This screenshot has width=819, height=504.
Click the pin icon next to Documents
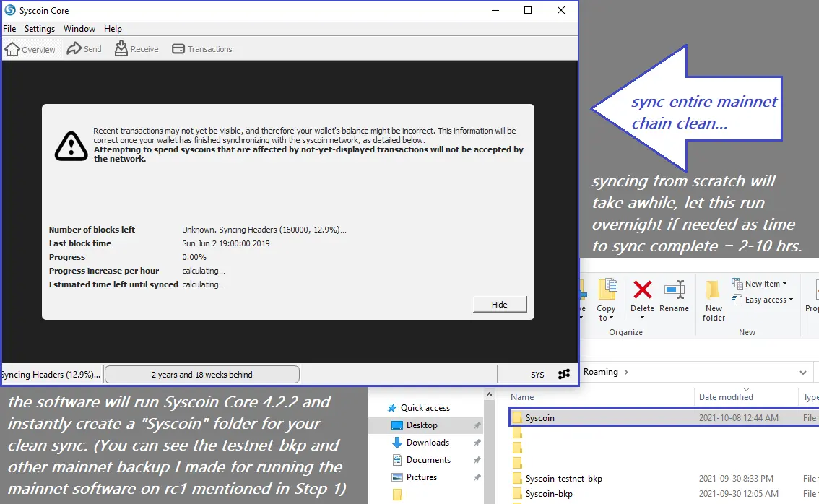[x=477, y=460]
